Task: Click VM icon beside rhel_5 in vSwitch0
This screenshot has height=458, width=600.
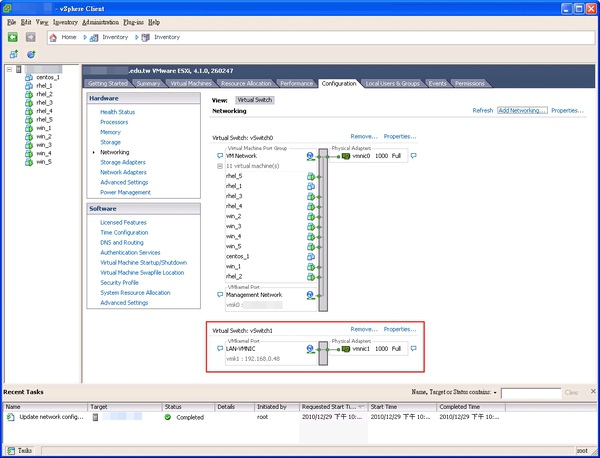Action: pyautogui.click(x=311, y=176)
